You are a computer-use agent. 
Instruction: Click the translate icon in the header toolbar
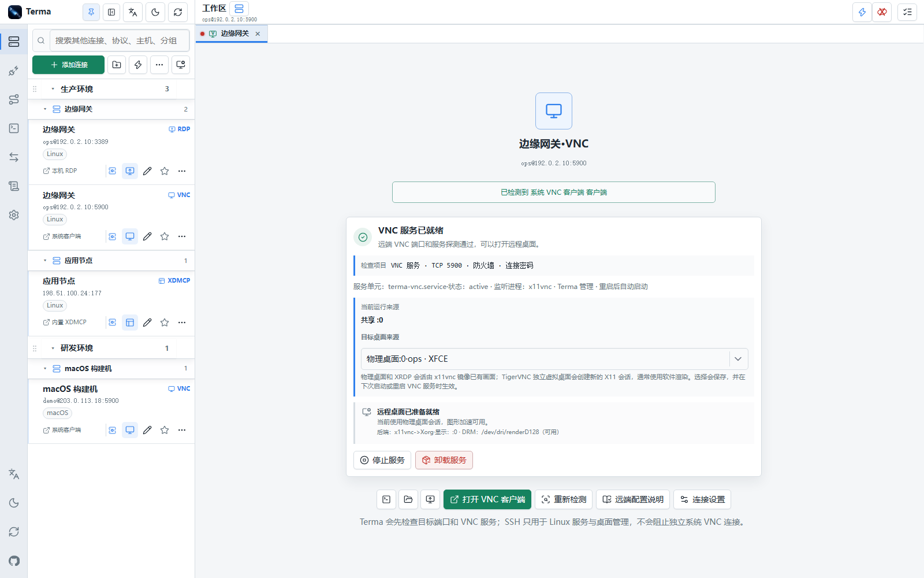pyautogui.click(x=133, y=12)
